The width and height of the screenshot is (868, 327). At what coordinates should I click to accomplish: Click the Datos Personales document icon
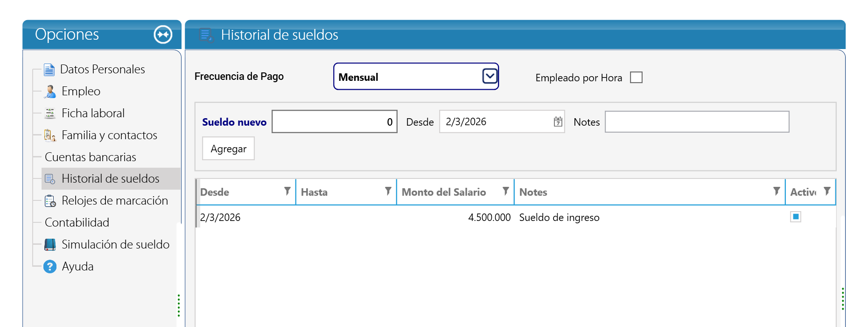49,70
